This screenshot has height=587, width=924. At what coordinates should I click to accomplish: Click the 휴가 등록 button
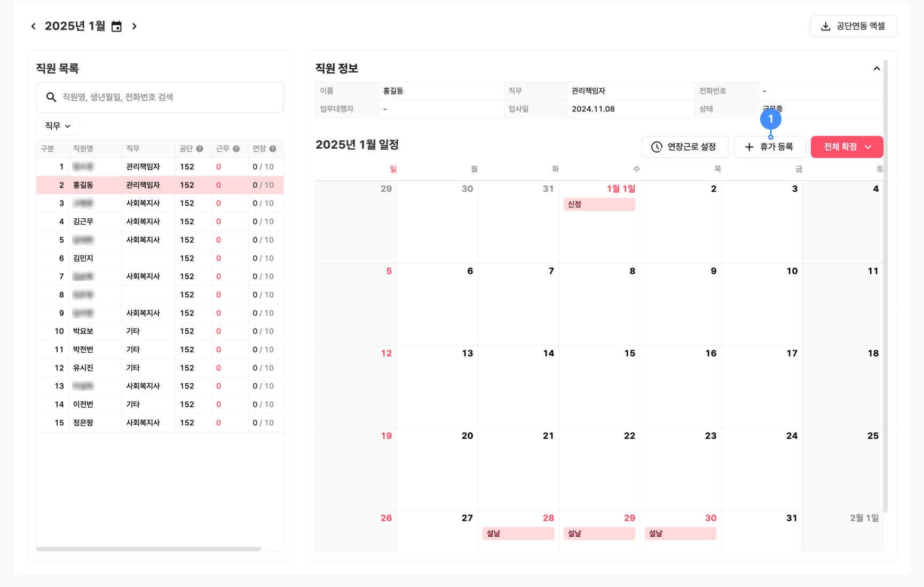(769, 147)
